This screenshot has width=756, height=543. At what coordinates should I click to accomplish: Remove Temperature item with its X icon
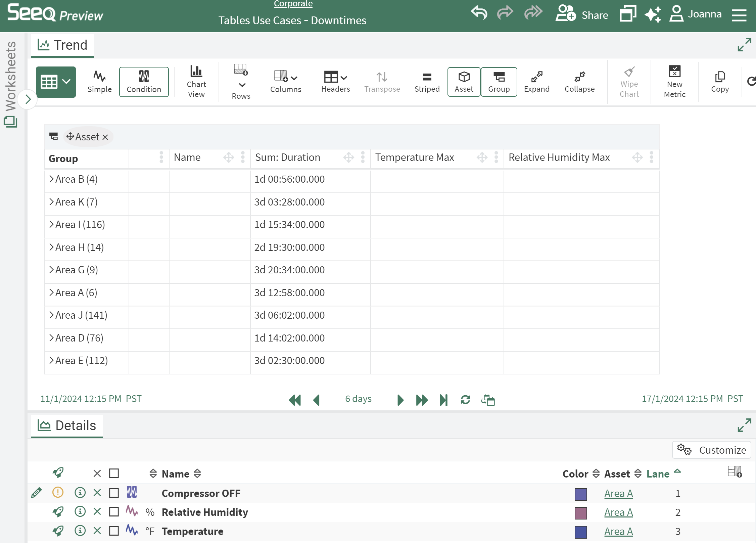click(x=97, y=531)
